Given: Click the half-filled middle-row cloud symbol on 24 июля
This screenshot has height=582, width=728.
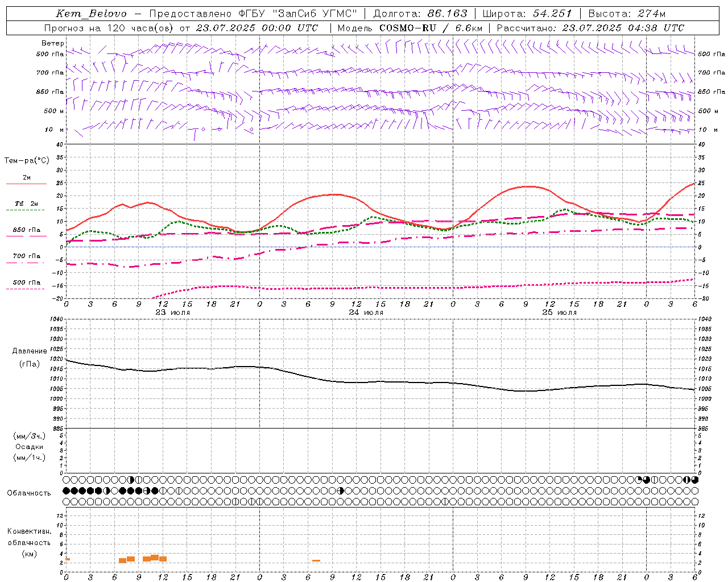Looking at the screenshot, I should coord(341,490).
